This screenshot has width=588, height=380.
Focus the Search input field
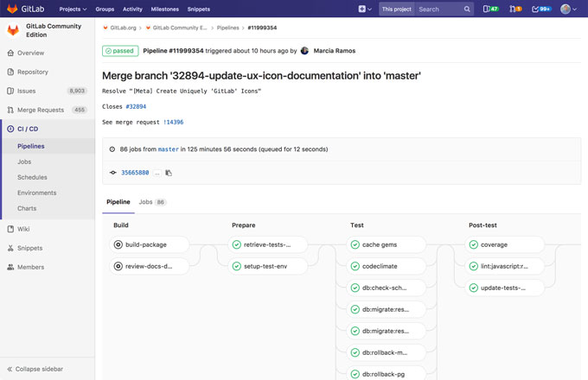click(437, 9)
